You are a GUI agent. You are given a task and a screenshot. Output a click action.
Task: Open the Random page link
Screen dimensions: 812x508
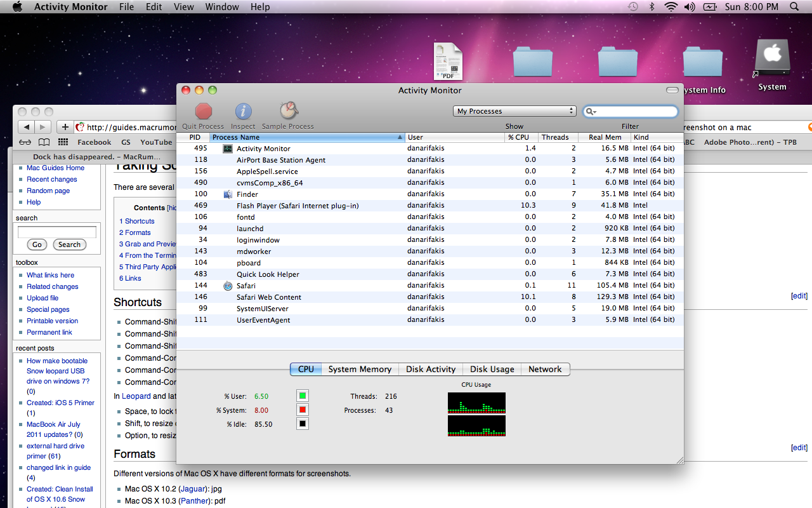click(x=48, y=190)
